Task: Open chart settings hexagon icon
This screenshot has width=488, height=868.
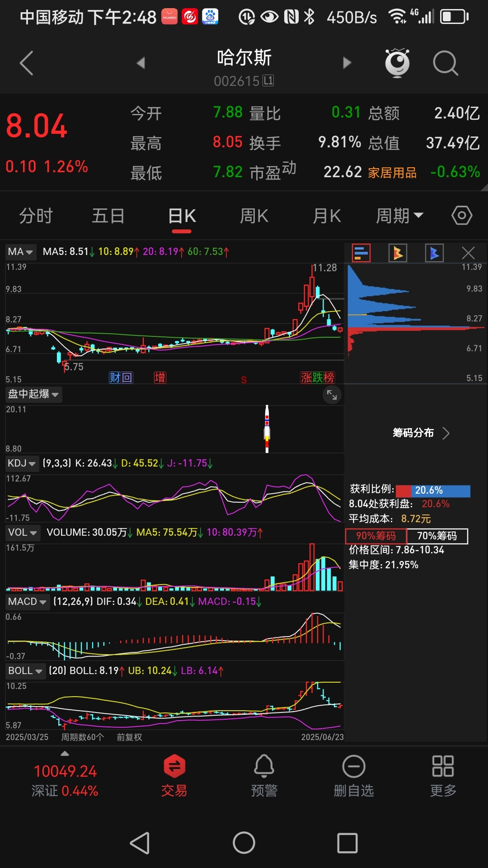Action: coord(462,216)
